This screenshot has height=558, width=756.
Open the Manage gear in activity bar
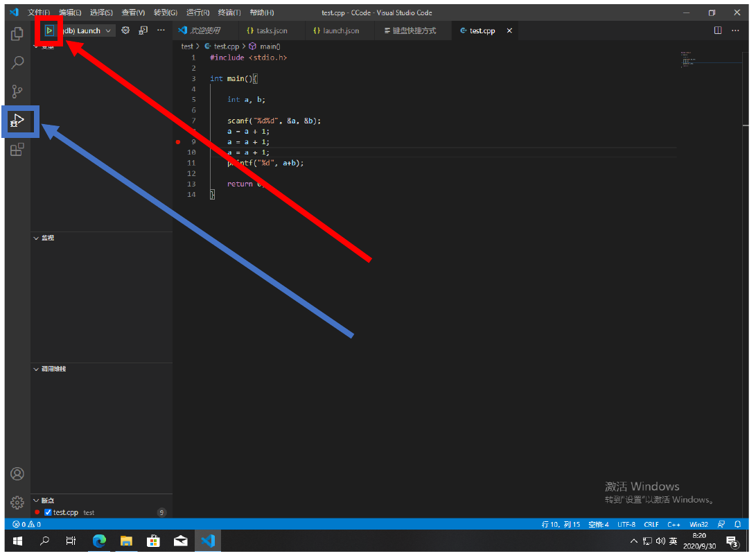[17, 503]
